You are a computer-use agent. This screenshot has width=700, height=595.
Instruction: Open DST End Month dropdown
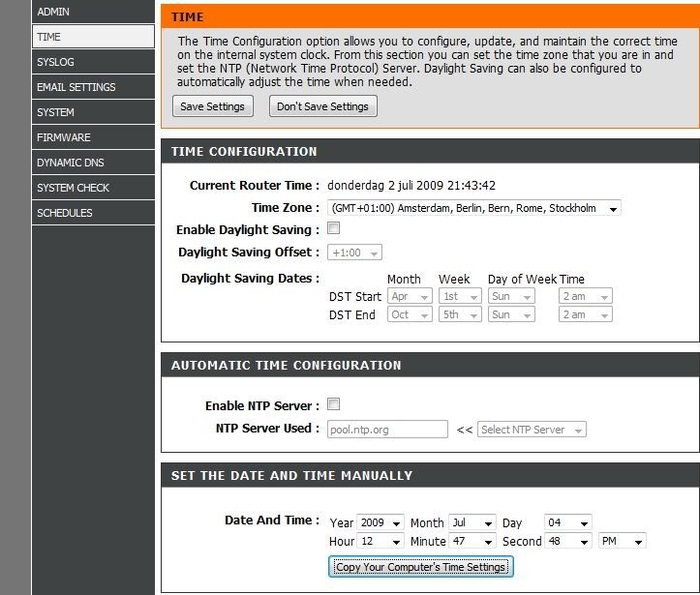coord(410,314)
